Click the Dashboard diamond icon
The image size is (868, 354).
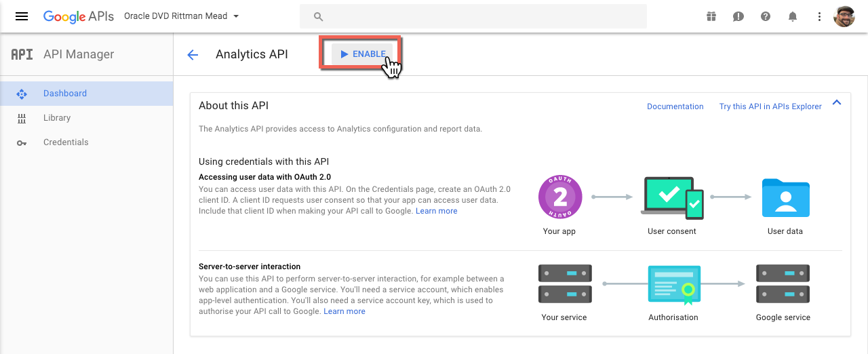(22, 94)
